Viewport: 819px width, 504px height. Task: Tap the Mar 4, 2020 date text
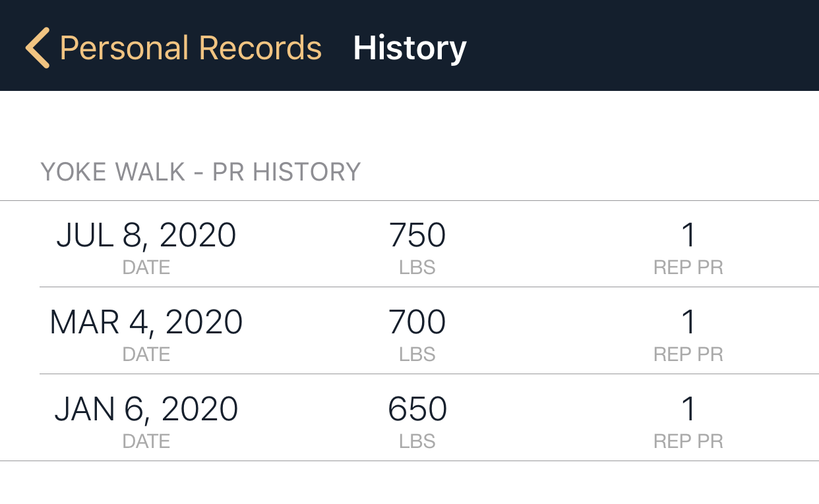coord(146,322)
